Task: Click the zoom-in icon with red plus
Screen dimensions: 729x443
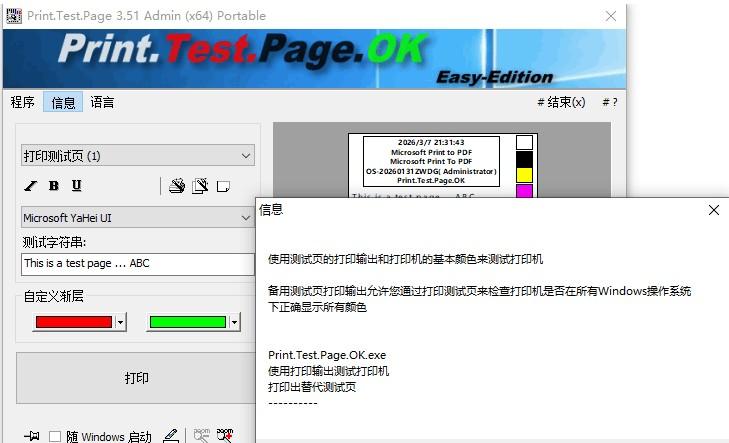Action: [225, 436]
